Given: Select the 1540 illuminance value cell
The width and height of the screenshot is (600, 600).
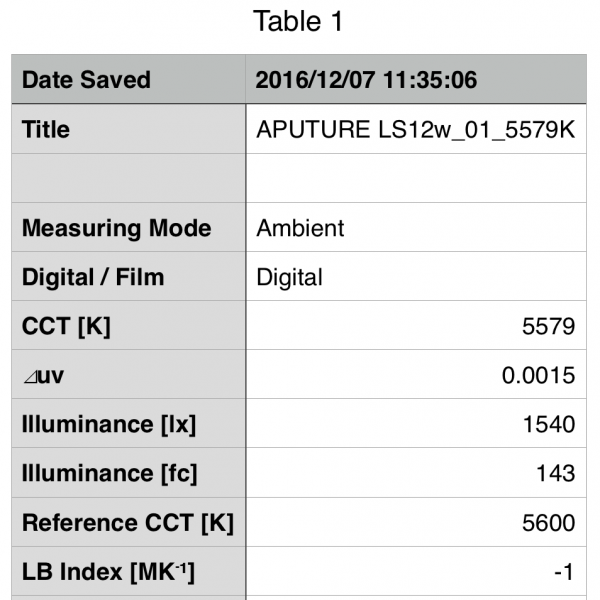Looking at the screenshot, I should pyautogui.click(x=416, y=424).
